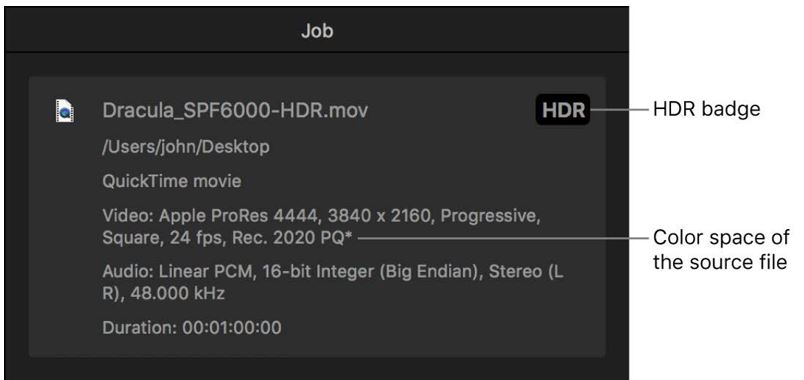Click the Color space of the source file label
The width and height of the screenshot is (804, 380).
pos(720,250)
